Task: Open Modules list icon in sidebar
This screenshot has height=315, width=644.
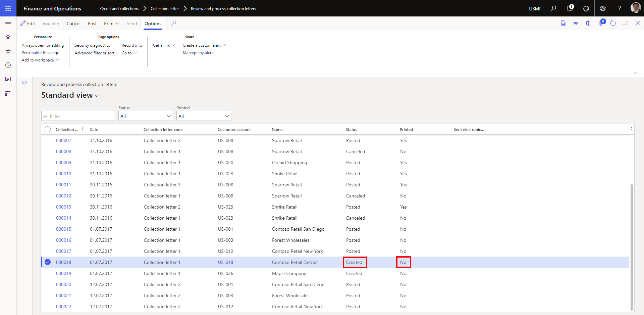Action: coord(8,93)
